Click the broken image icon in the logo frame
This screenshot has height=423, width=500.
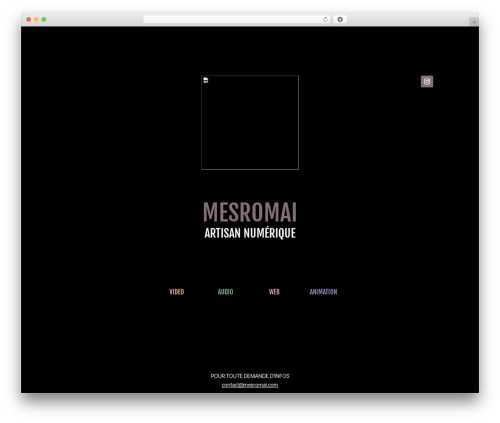(206, 80)
